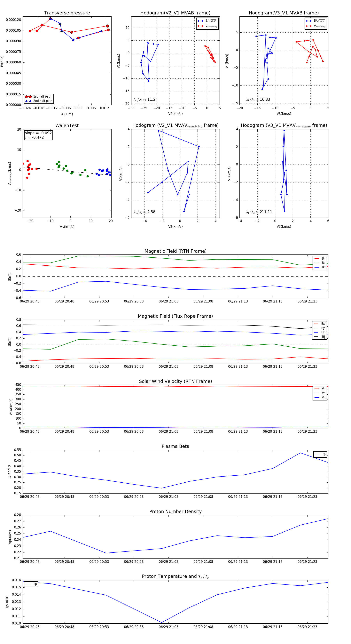Click the 'Solar Wind Velocity (RTN Frame)' title

coord(175,381)
